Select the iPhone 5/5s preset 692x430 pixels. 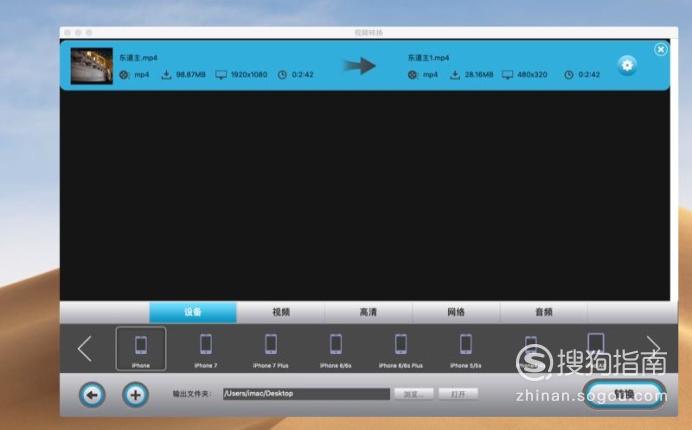click(x=466, y=351)
